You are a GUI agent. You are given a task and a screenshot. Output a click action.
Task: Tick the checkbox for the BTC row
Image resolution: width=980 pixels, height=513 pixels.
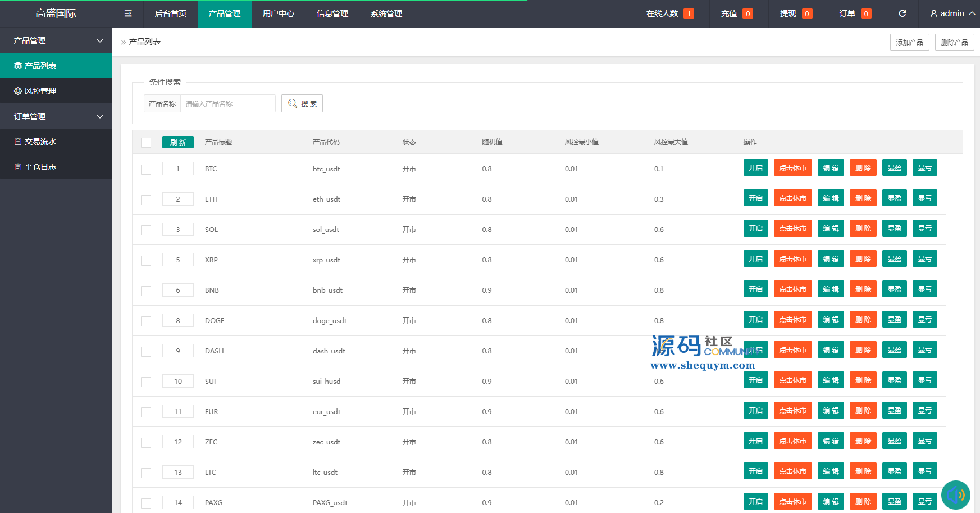[146, 170]
